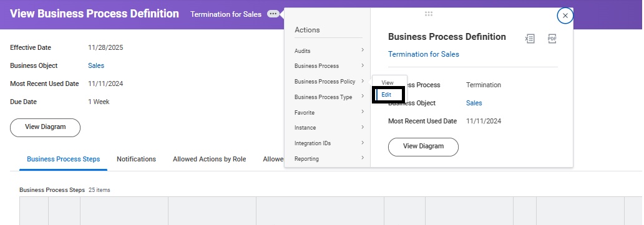
Task: Click Business Process Definition popup heading
Action: point(447,37)
